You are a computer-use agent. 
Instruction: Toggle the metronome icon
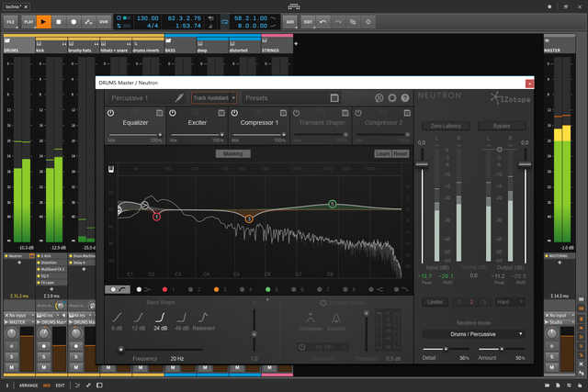(x=210, y=26)
